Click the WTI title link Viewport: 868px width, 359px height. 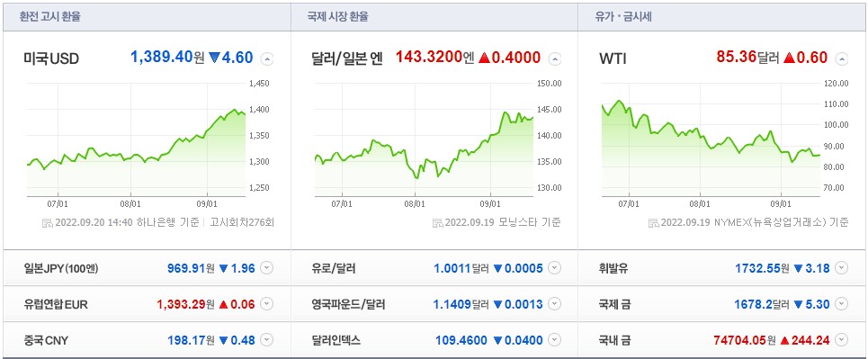tap(613, 58)
